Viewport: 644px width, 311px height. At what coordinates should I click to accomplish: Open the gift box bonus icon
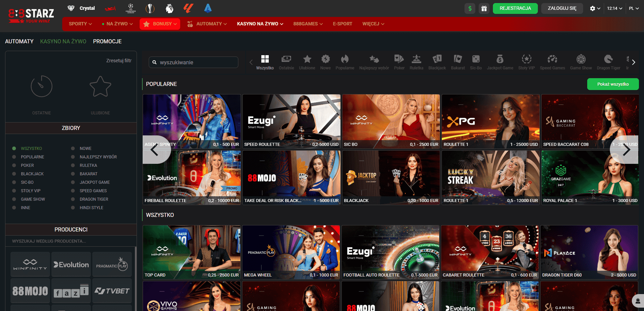pyautogui.click(x=484, y=8)
